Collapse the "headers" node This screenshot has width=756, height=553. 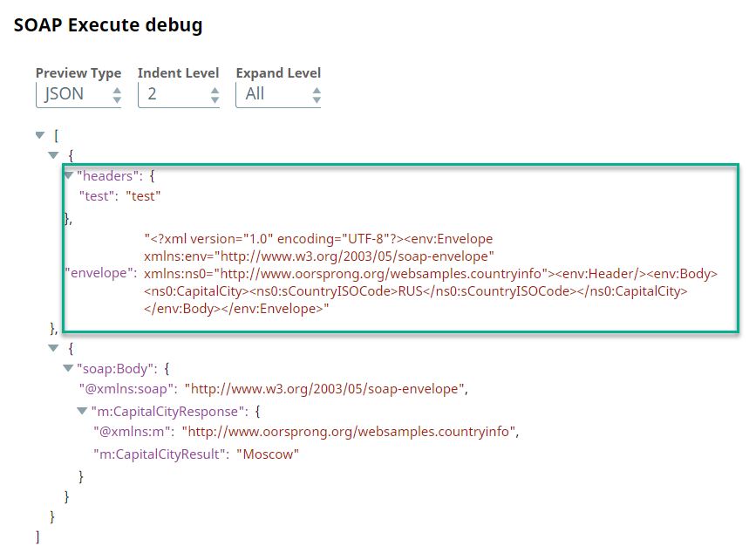pos(69,175)
